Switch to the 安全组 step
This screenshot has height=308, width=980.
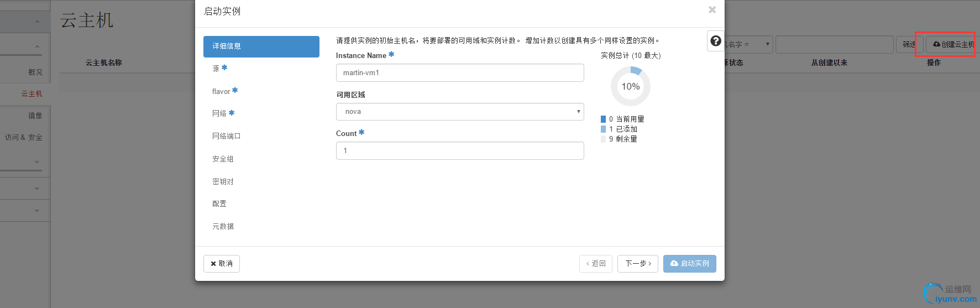tap(223, 159)
